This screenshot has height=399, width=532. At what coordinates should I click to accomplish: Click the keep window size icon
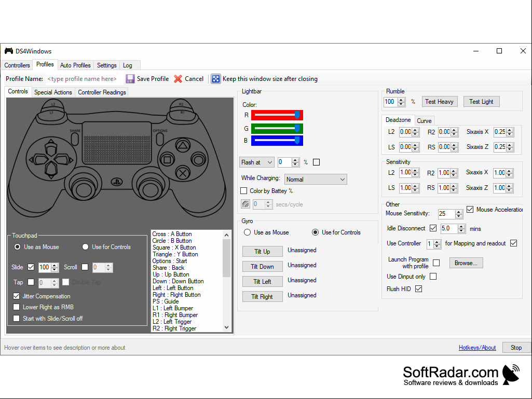[216, 79]
